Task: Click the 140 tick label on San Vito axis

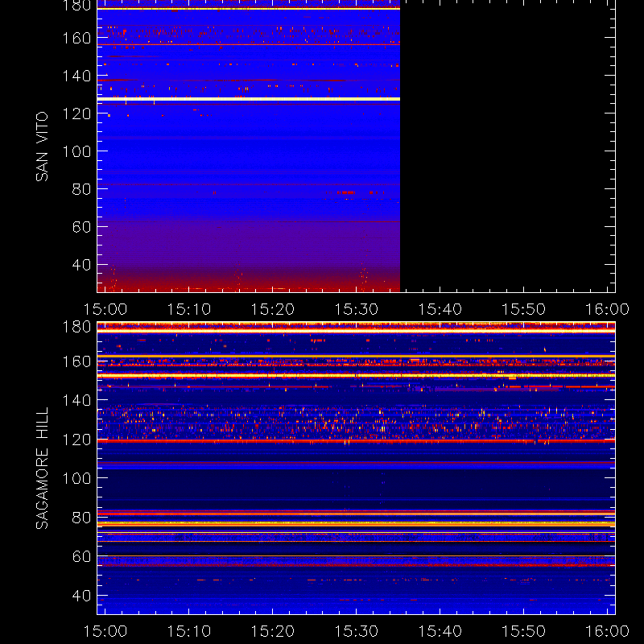Action: [x=76, y=76]
